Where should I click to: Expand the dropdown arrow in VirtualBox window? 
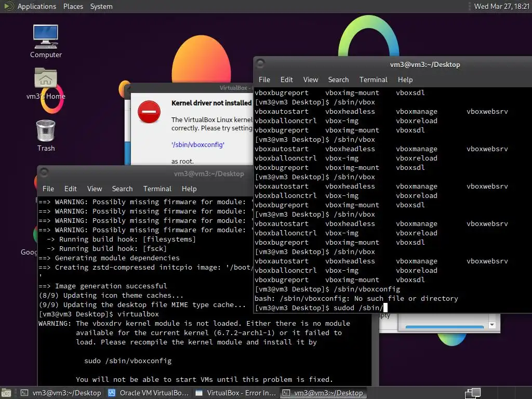(492, 325)
